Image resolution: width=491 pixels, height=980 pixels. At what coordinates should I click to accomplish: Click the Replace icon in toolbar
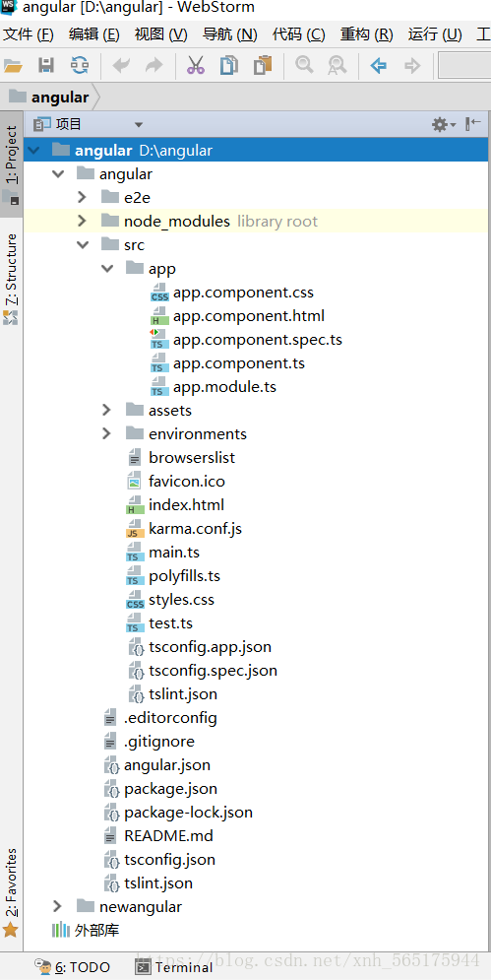(338, 66)
